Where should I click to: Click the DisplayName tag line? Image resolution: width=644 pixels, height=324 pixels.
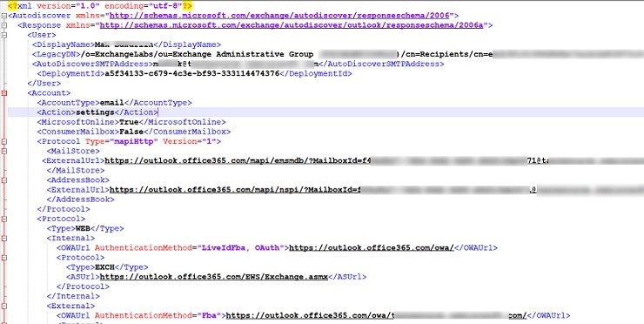tap(126, 44)
